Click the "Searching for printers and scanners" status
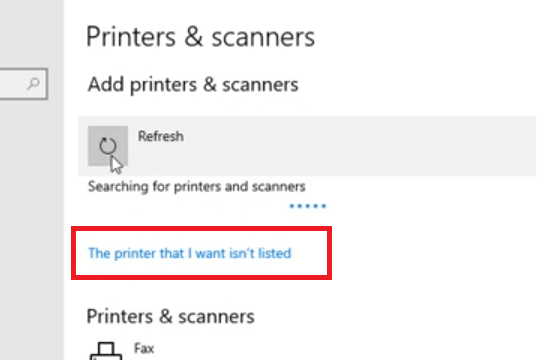Viewport: 543px width, 360px height. click(197, 187)
